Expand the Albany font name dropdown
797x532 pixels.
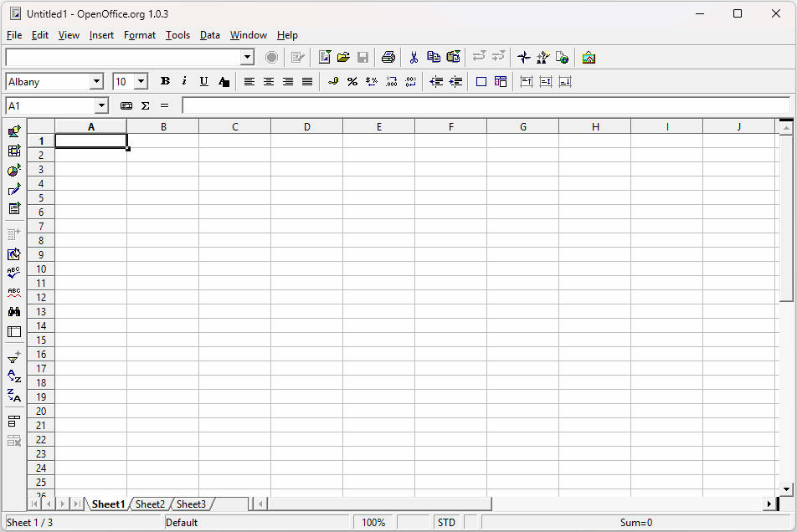[96, 82]
